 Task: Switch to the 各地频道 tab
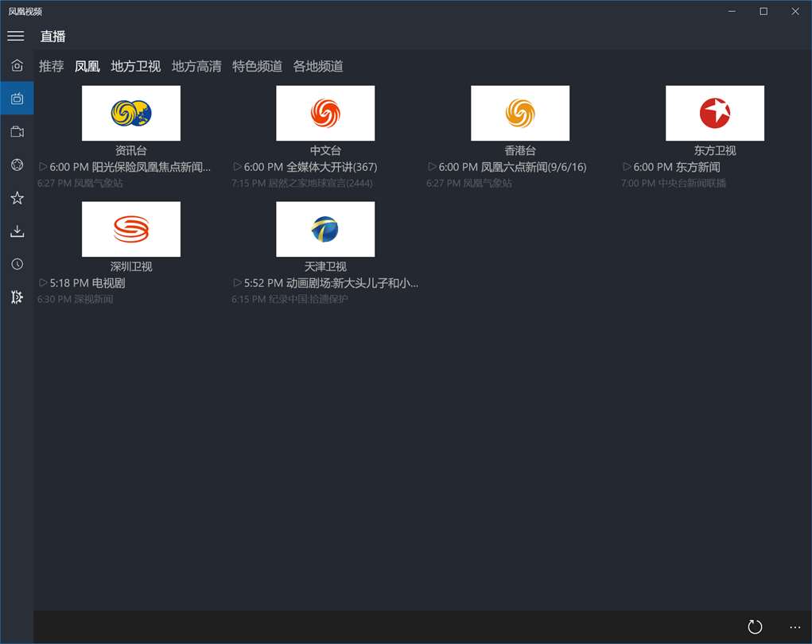pos(318,66)
